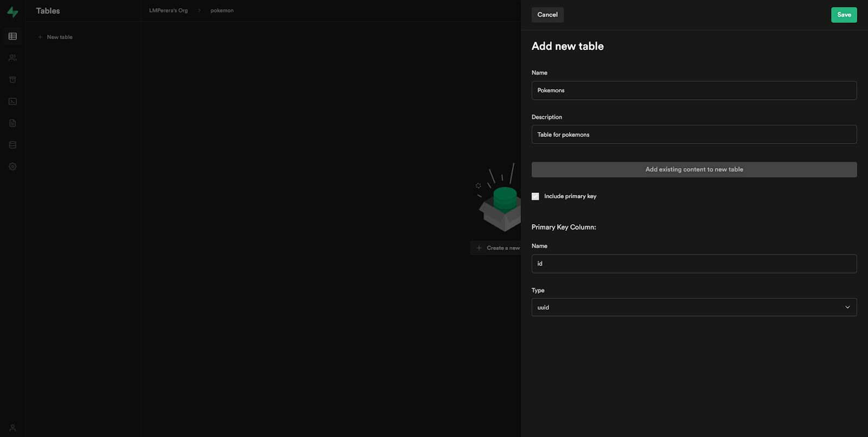The image size is (868, 437).
Task: Focus the Description input field
Action: (694, 135)
